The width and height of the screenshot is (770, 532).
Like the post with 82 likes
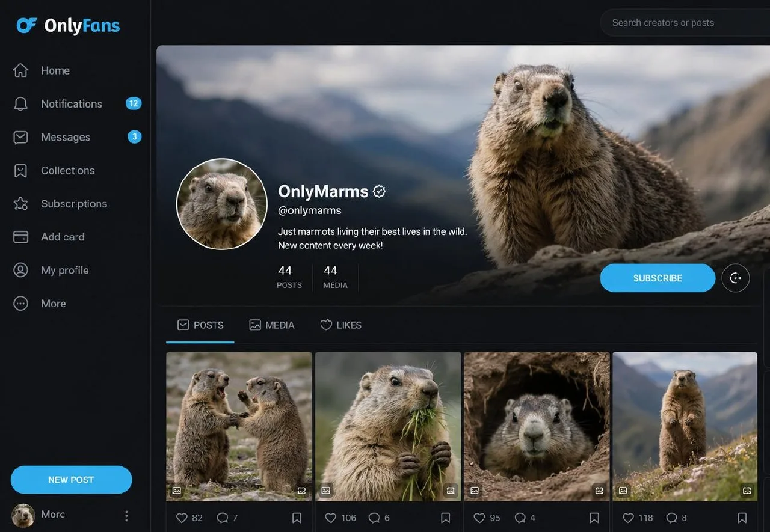tap(182, 518)
